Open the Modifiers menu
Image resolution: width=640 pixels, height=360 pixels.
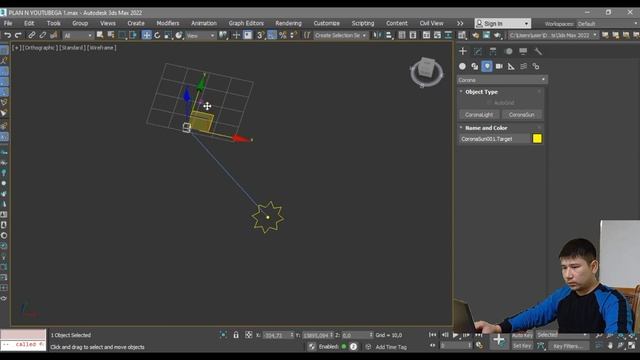coord(168,23)
